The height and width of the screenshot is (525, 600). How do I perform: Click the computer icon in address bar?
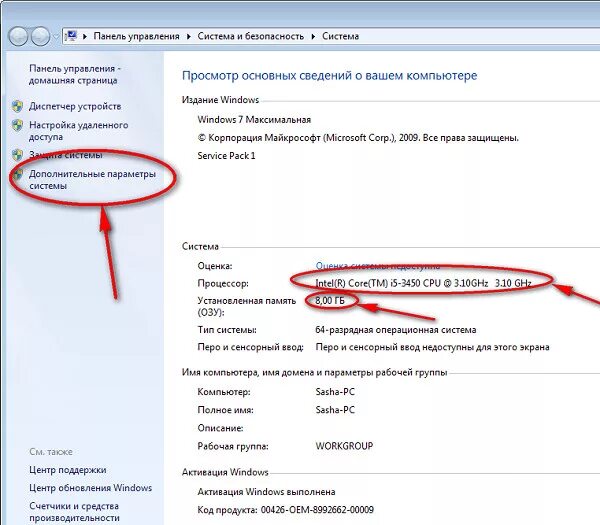pyautogui.click(x=71, y=36)
